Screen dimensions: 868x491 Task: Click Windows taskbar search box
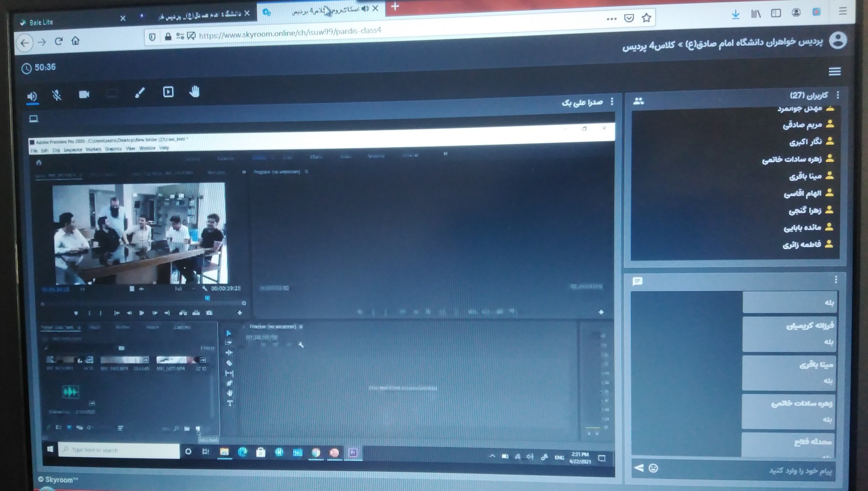point(119,450)
